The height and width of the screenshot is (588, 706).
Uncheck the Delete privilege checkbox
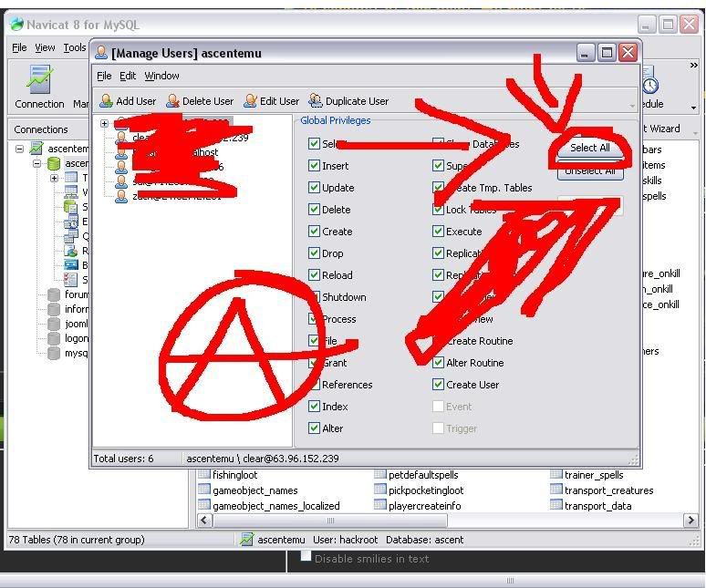(x=314, y=209)
